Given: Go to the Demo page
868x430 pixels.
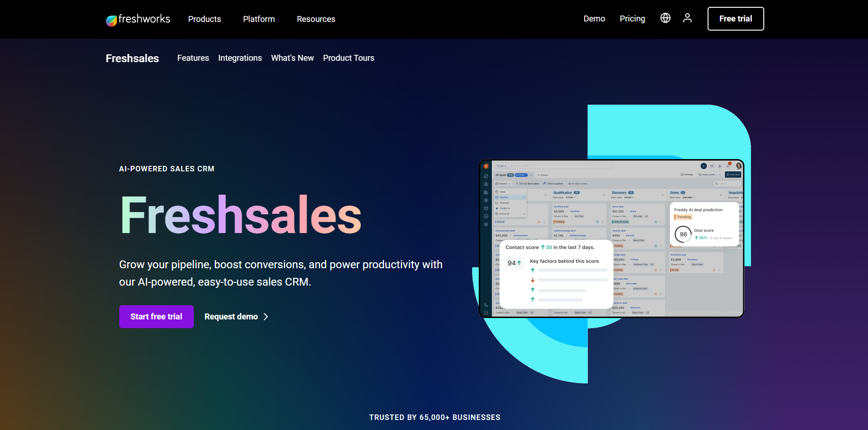Looking at the screenshot, I should point(594,19).
